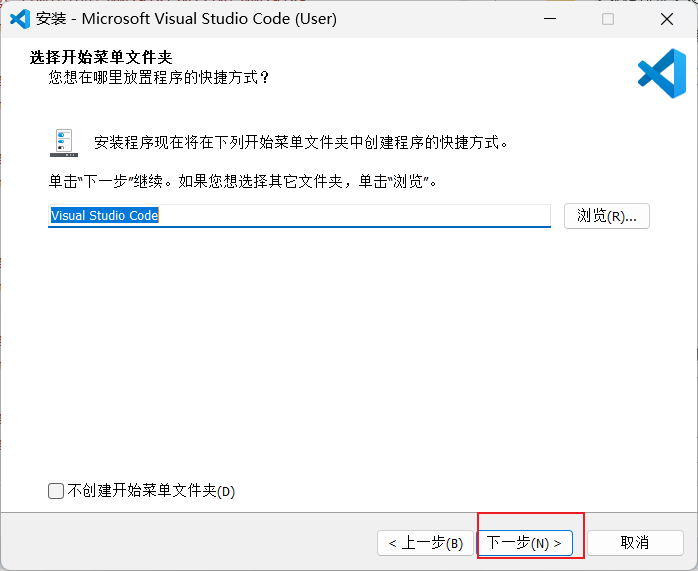The width and height of the screenshot is (698, 571).
Task: Click the disabled maximize window button
Action: tap(608, 19)
